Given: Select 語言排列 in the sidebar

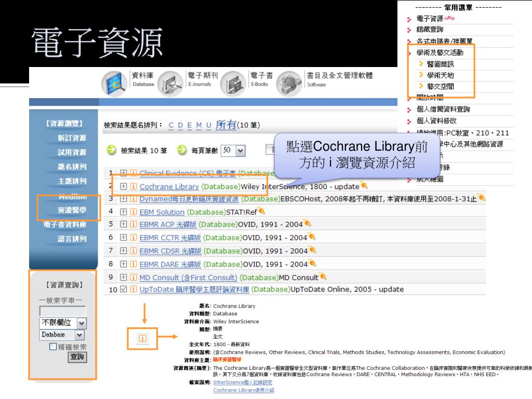Looking at the screenshot, I should [72, 239].
